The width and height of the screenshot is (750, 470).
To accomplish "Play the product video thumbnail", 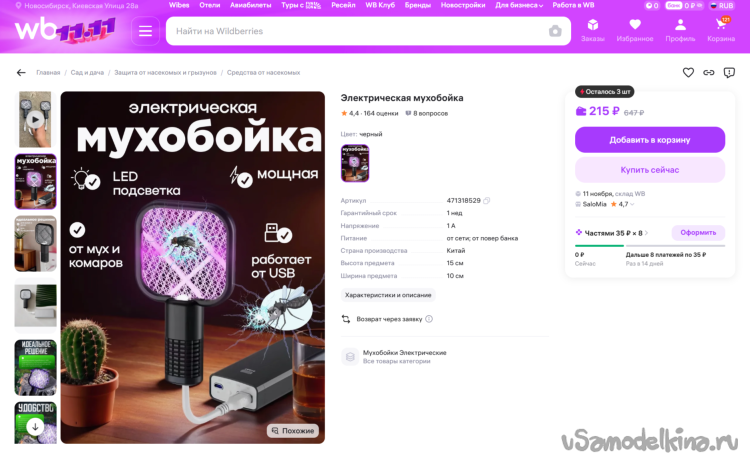I will [x=35, y=119].
